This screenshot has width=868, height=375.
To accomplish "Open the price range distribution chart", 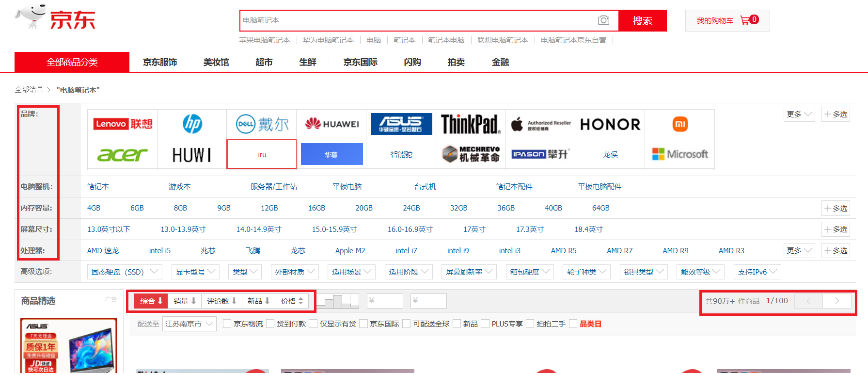I will 338,301.
